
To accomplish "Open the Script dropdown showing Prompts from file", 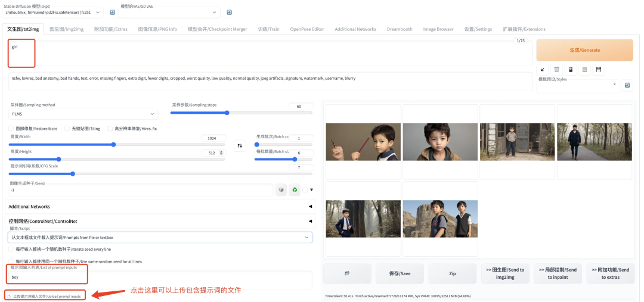I will (x=160, y=237).
